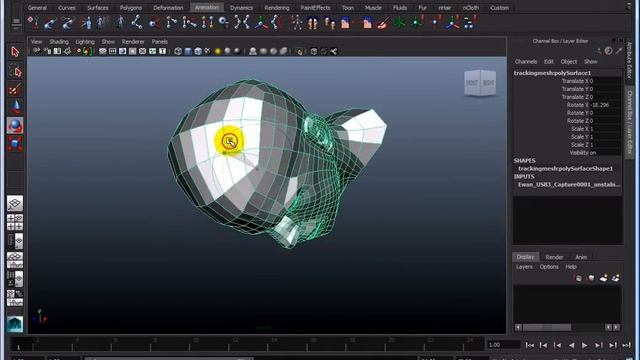Toggle use all lights yellow sphere

click(x=218, y=51)
